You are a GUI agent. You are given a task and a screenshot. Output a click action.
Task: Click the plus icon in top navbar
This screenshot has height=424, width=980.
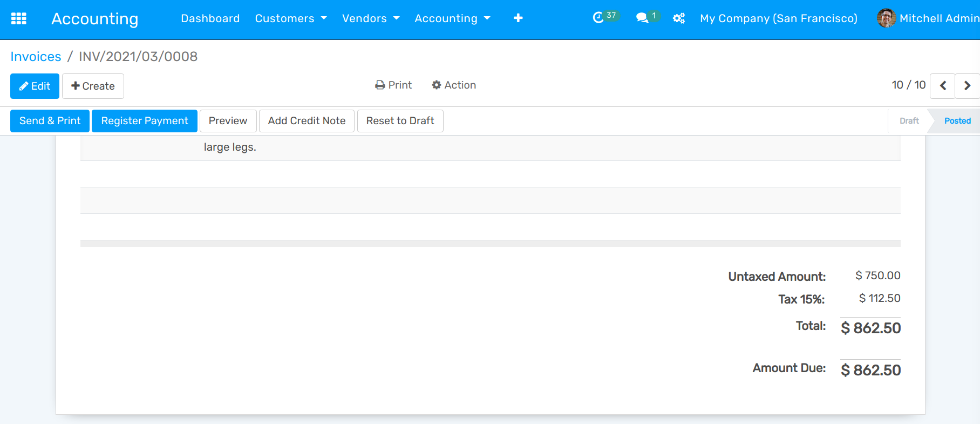point(518,18)
